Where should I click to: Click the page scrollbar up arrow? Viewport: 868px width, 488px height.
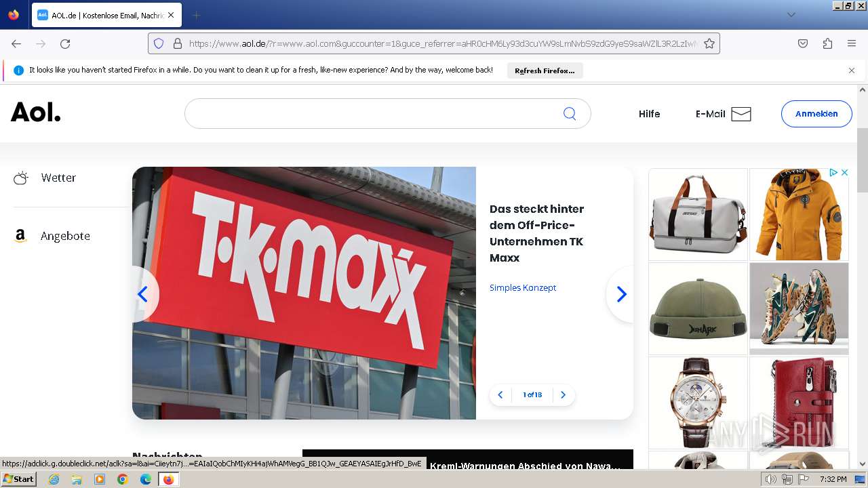tap(863, 90)
